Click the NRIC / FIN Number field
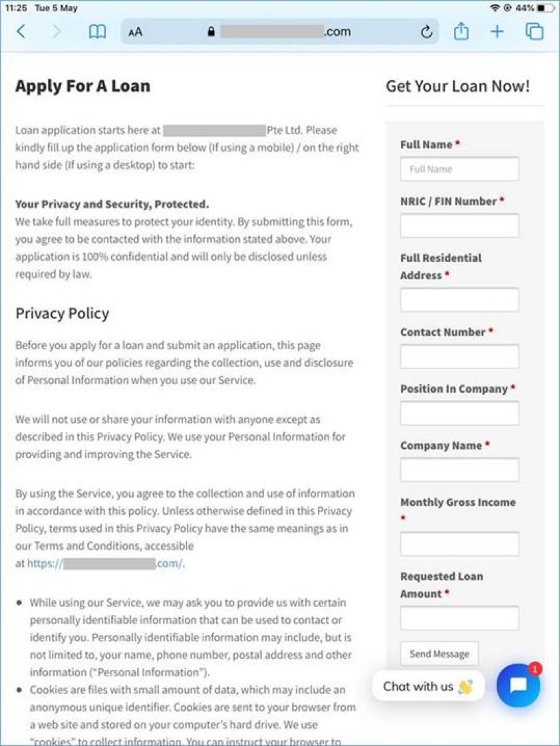Viewport: 560px width, 746px height. [459, 225]
